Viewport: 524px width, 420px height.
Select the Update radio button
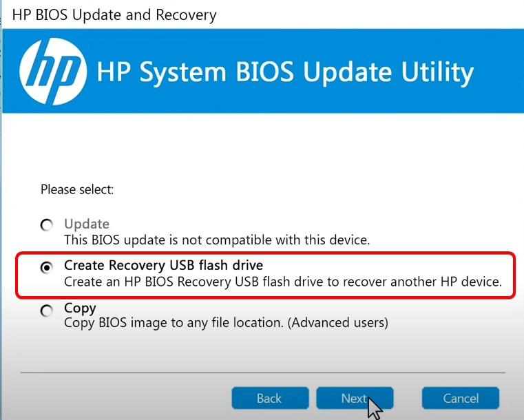[x=46, y=225]
